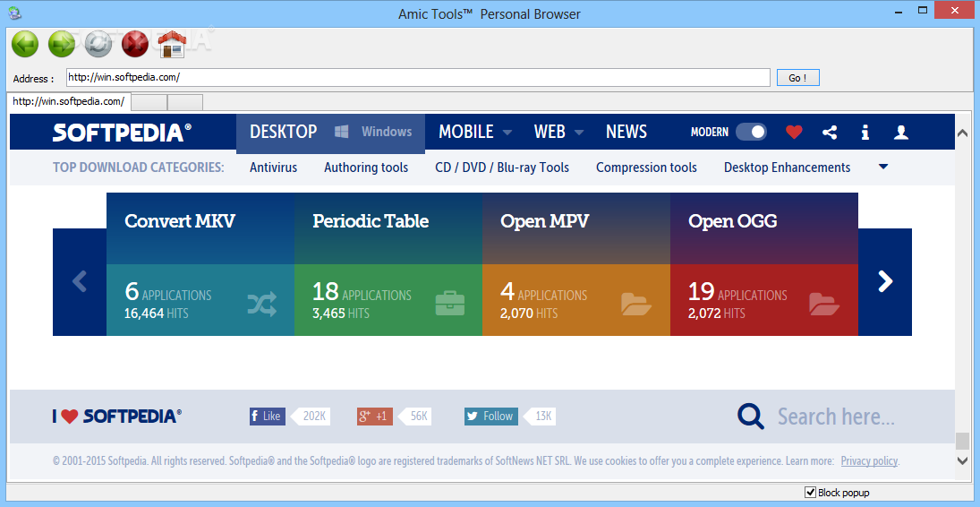Open the Authoring tools category link
This screenshot has height=507, width=980.
click(366, 168)
